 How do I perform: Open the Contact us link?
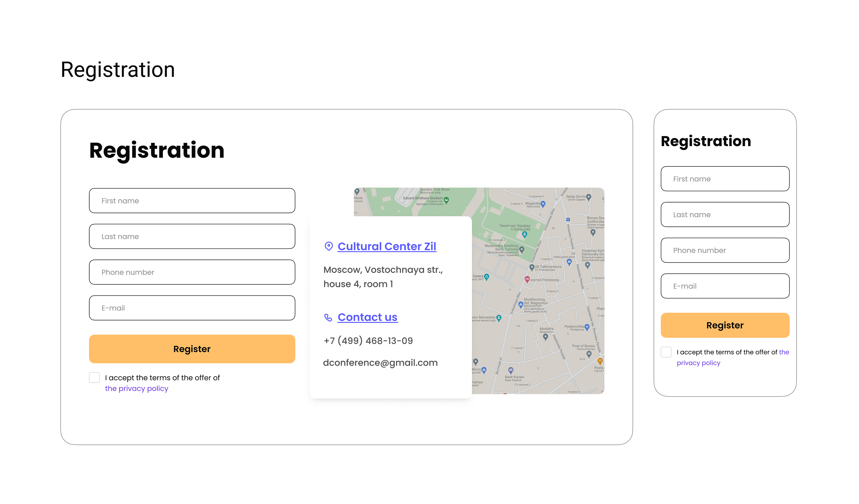click(x=368, y=317)
